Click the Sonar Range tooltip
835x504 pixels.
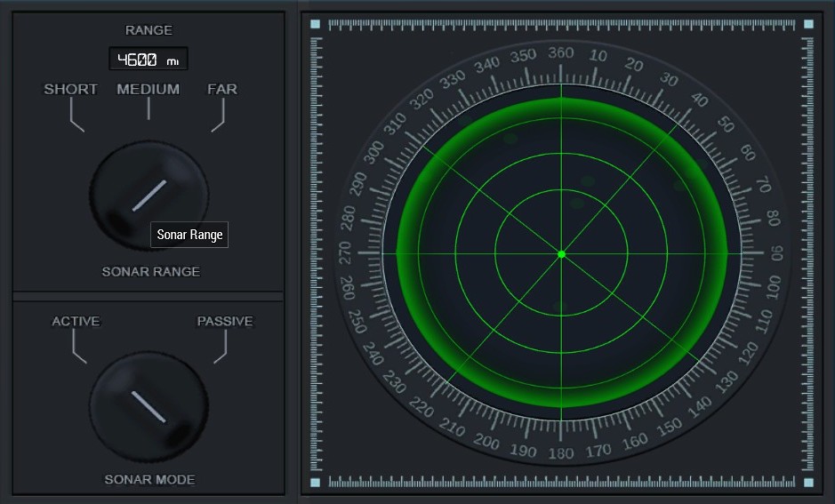point(189,235)
